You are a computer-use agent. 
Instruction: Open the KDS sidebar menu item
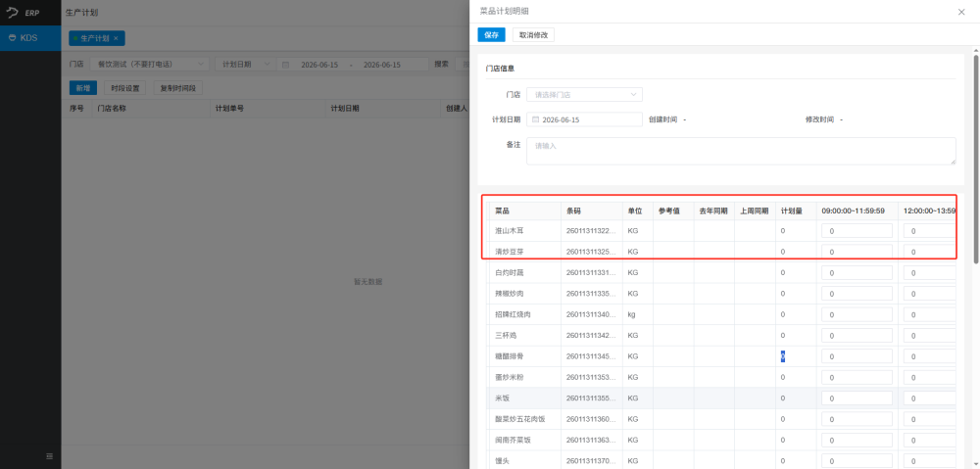pyautogui.click(x=30, y=37)
